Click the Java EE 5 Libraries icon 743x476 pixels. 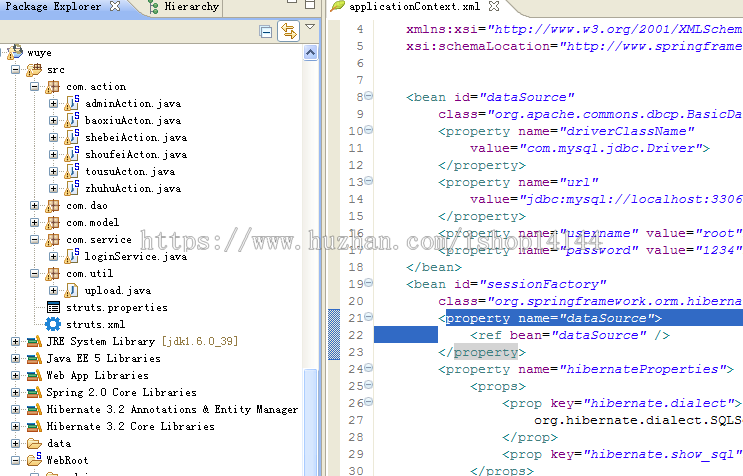click(34, 359)
